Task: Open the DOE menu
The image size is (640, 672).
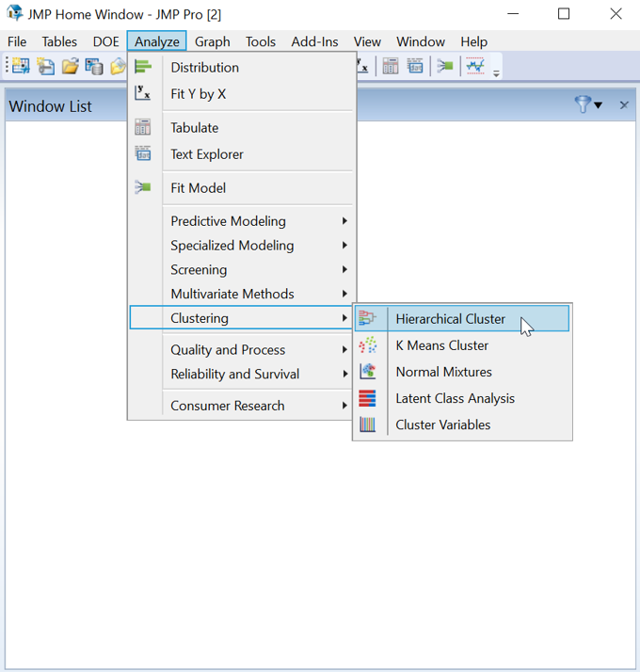Action: tap(105, 41)
